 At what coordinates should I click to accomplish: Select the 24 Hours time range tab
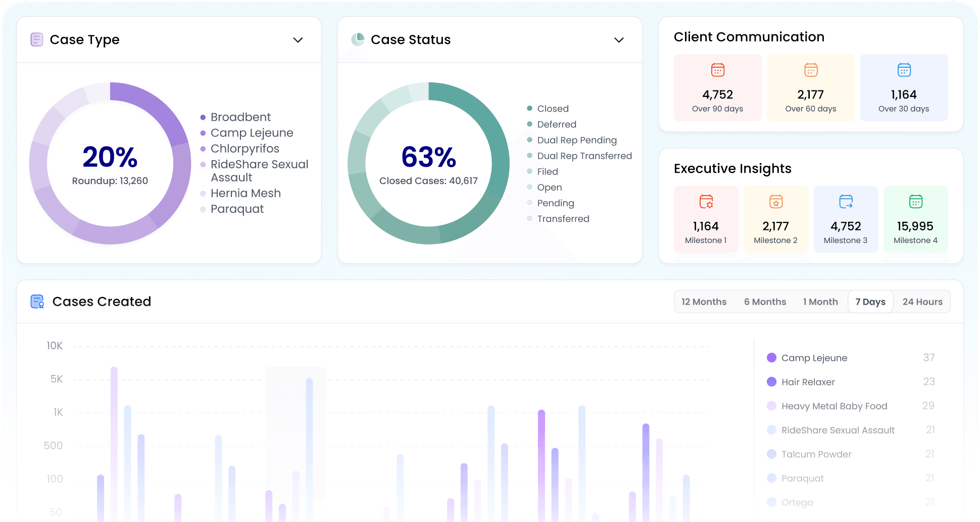(922, 302)
